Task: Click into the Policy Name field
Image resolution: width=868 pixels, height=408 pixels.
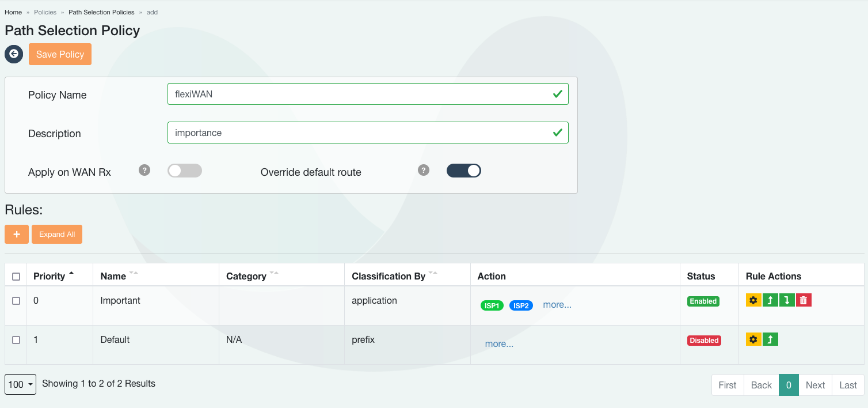Action: click(x=357, y=94)
